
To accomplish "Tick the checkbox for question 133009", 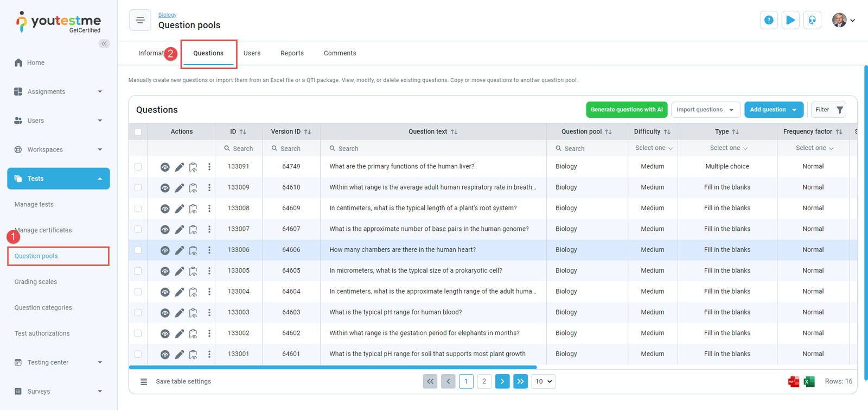I will [x=138, y=187].
